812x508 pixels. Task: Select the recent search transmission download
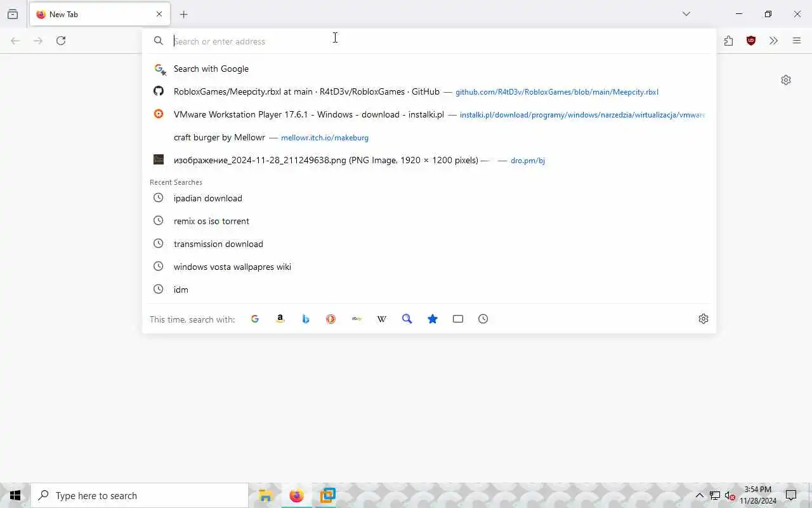point(429,244)
